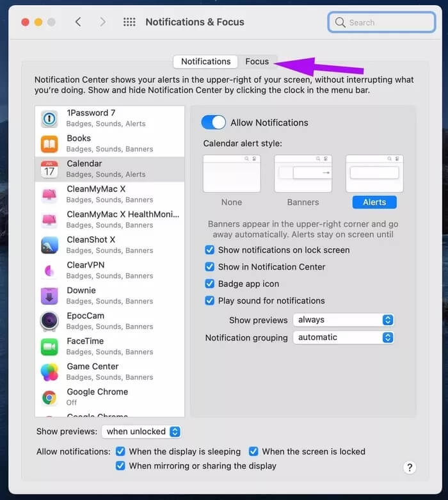Click the Downie app icon
The image size is (448, 500).
click(x=49, y=296)
